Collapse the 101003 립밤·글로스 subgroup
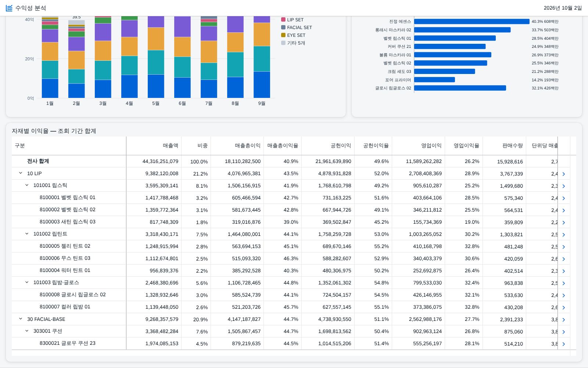 coord(27,283)
